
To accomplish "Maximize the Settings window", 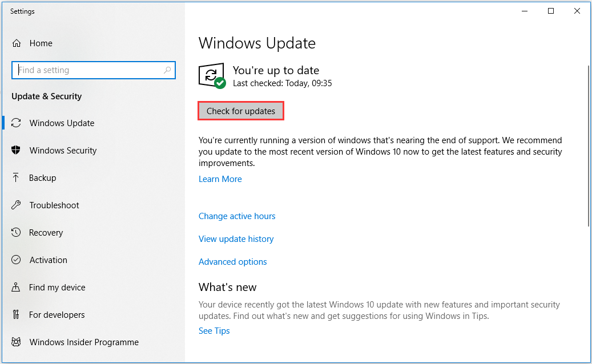I will point(551,11).
